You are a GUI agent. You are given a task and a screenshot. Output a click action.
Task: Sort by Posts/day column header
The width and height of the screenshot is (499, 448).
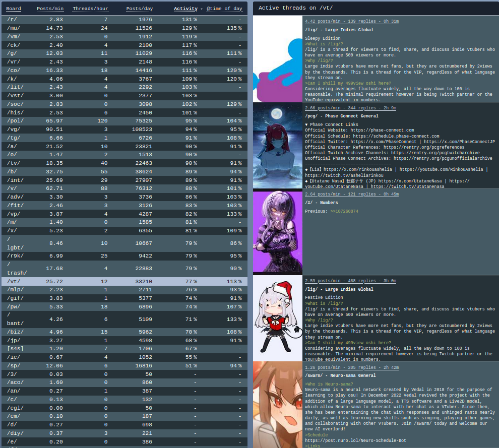[140, 9]
